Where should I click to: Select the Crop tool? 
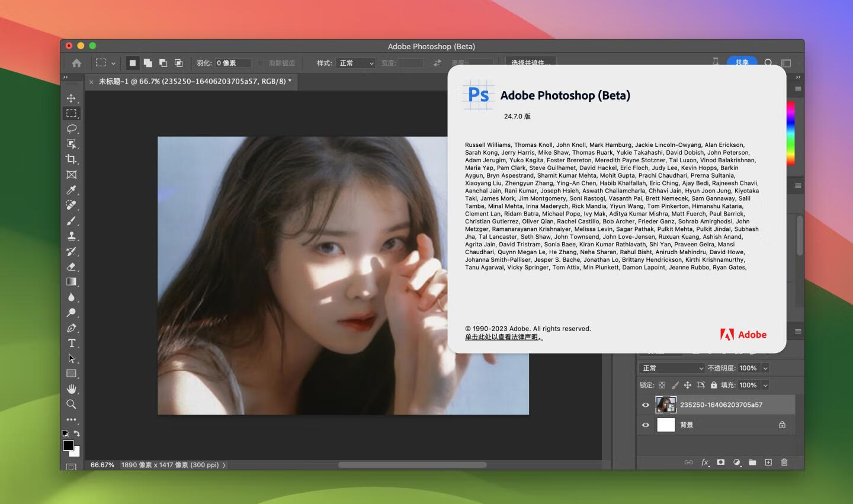coord(71,159)
